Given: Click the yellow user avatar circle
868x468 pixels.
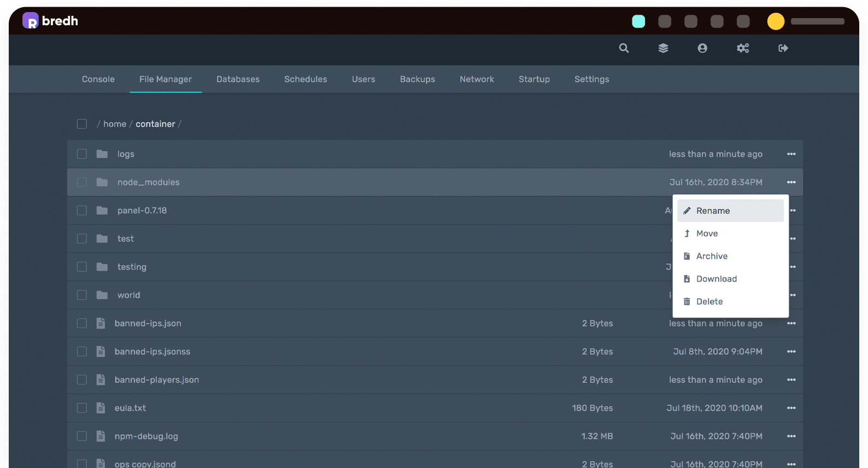Looking at the screenshot, I should [776, 21].
